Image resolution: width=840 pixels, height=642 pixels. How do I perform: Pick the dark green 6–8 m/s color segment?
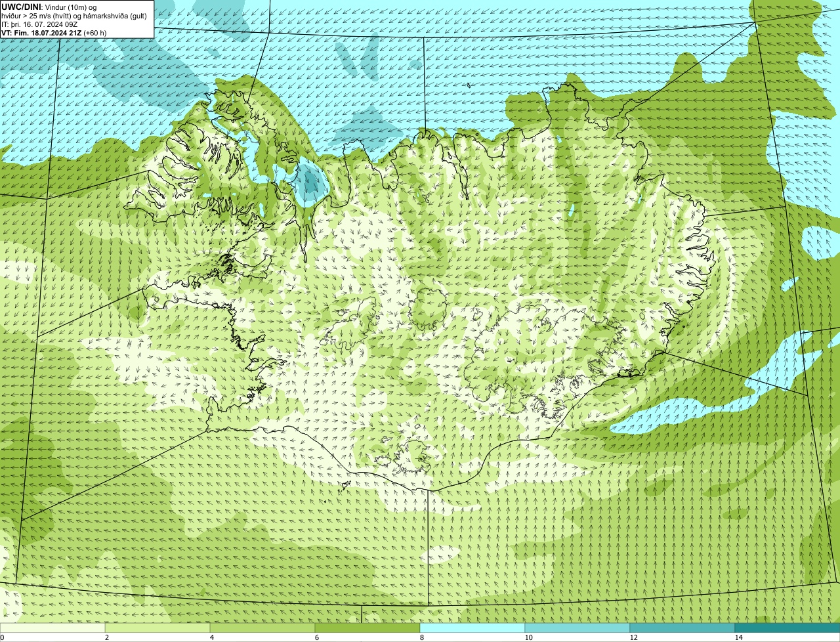(x=367, y=628)
